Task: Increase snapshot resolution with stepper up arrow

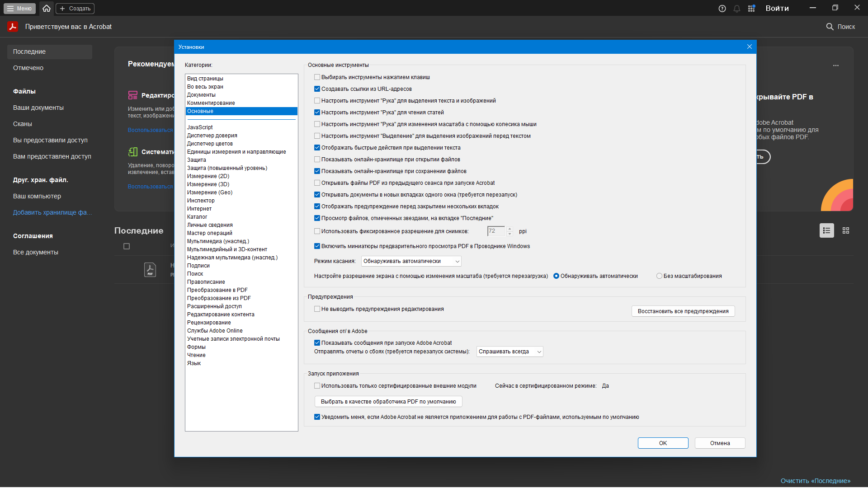Action: coord(510,229)
